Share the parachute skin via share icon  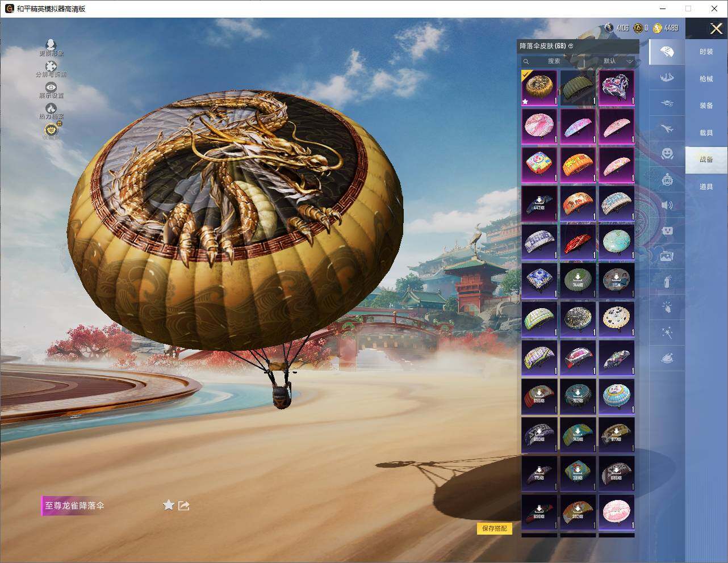pyautogui.click(x=183, y=505)
